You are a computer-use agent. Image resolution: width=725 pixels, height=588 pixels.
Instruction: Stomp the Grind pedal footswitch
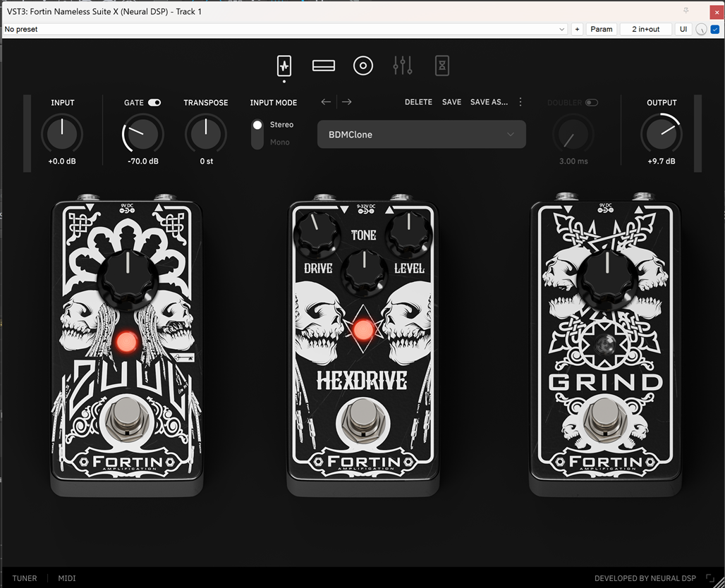tap(605, 418)
